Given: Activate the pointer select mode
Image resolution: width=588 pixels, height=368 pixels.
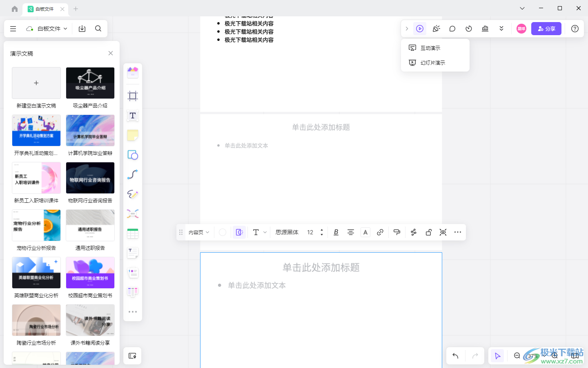Looking at the screenshot, I should tap(497, 356).
